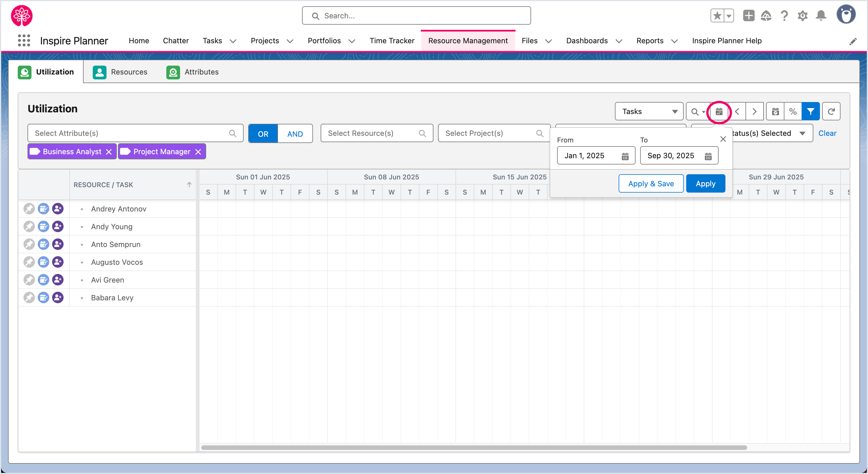868x474 pixels.
Task: Open the App Launcher grid icon
Action: click(x=24, y=41)
